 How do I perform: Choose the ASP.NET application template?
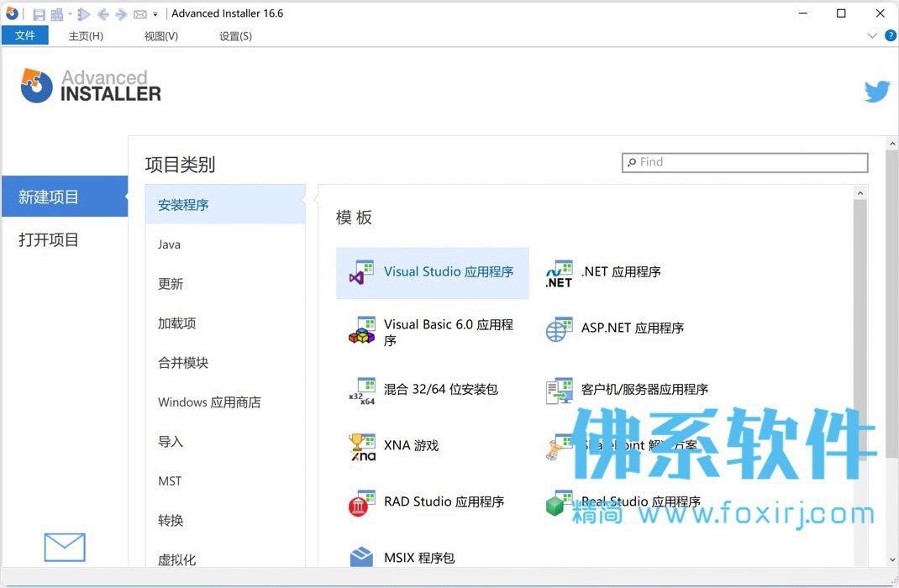click(632, 328)
